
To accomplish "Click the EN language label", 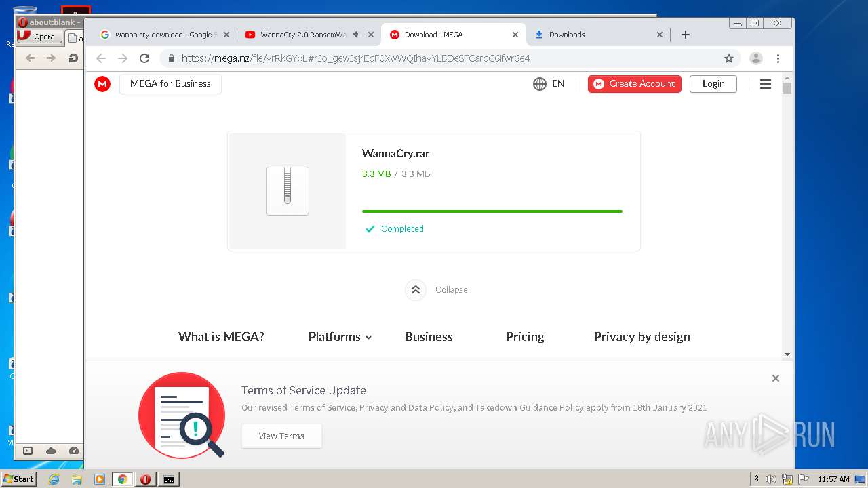I will click(x=558, y=84).
